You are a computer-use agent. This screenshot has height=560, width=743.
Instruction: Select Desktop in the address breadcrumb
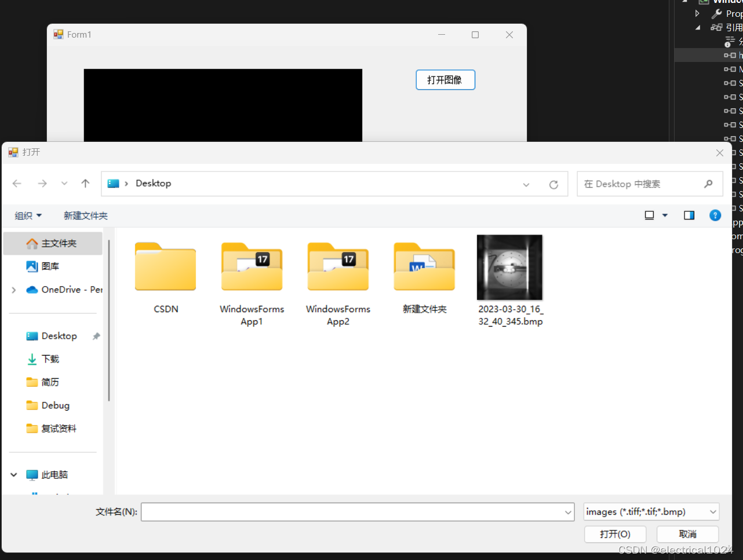tap(154, 183)
